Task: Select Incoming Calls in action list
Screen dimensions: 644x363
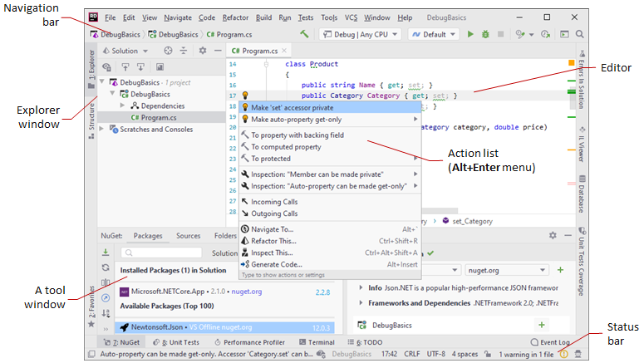Action: coord(330,202)
